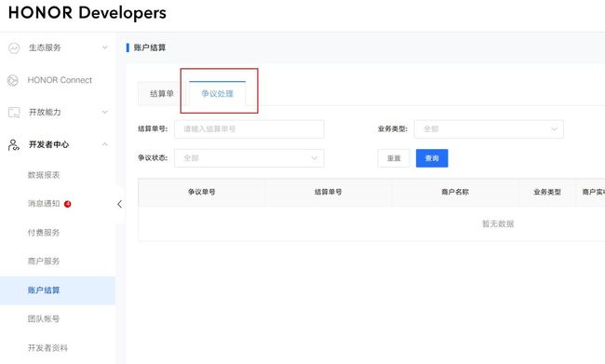Click the 生态服务 menu label
Image resolution: width=605 pixels, height=364 pixels.
pyautogui.click(x=45, y=47)
